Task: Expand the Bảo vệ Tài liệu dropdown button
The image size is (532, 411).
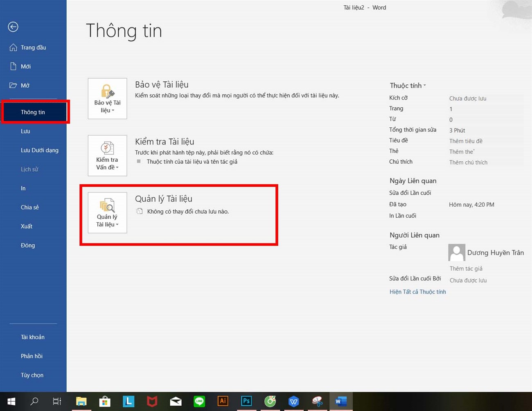Action: click(x=107, y=99)
